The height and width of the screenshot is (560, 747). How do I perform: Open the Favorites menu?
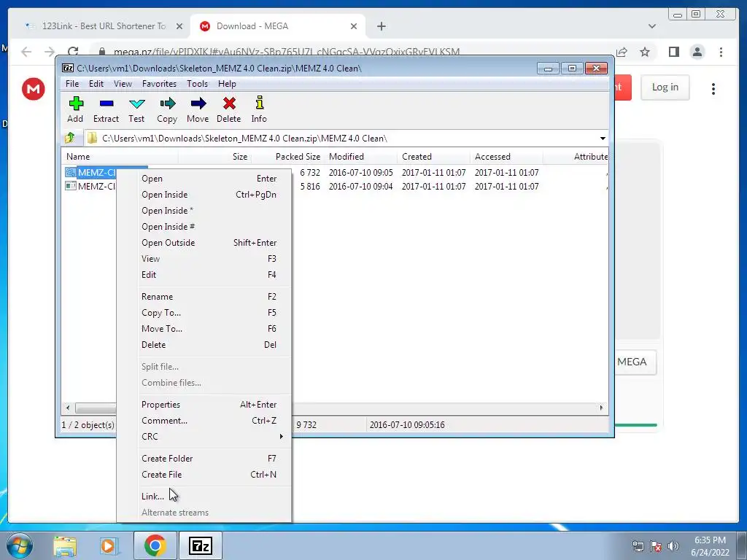point(159,84)
